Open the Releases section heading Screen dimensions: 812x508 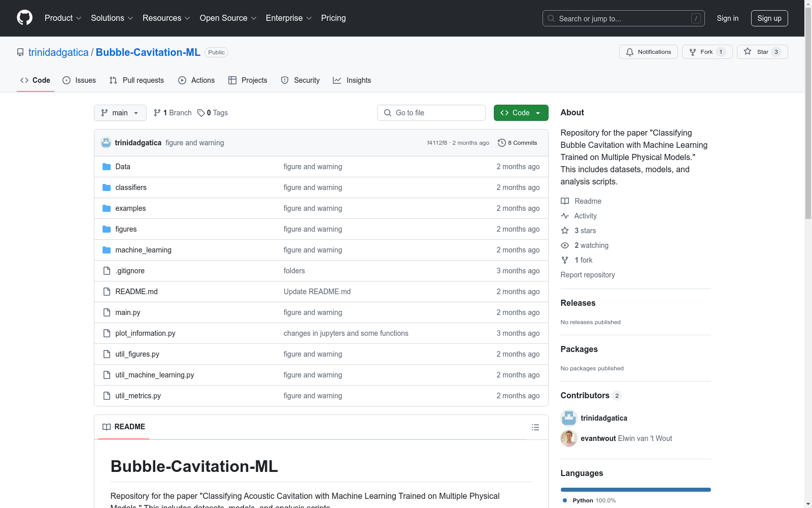[x=578, y=303]
